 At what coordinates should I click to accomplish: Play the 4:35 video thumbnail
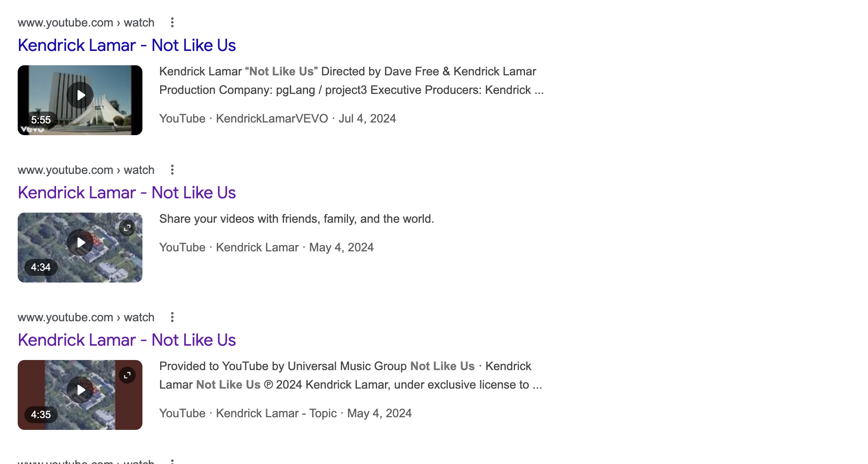point(80,390)
